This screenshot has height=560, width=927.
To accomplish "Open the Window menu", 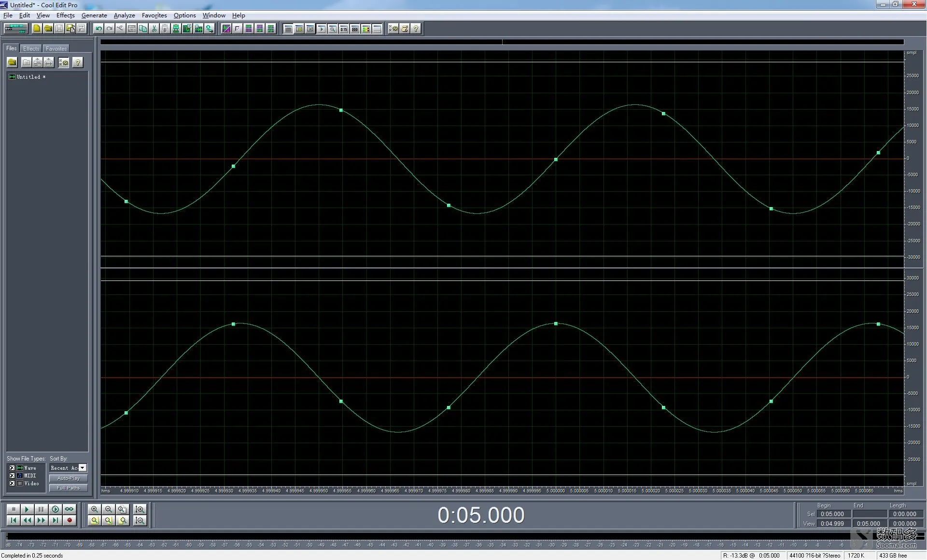I will pyautogui.click(x=214, y=15).
